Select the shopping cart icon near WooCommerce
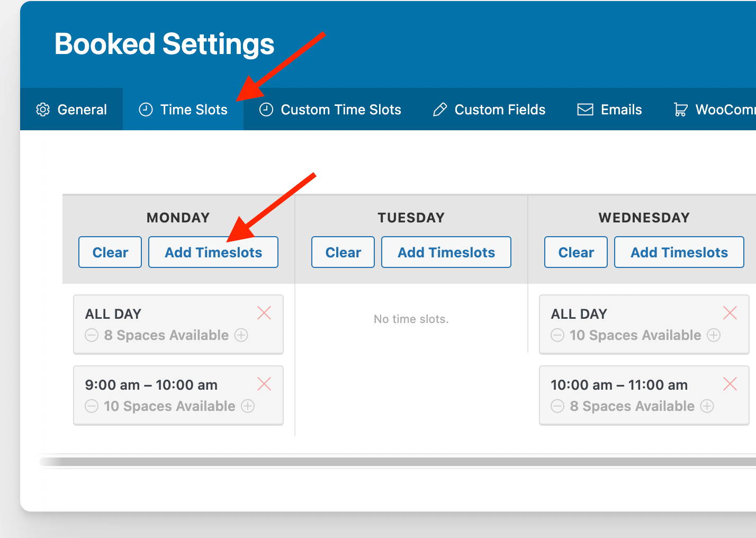The width and height of the screenshot is (756, 538). (681, 110)
